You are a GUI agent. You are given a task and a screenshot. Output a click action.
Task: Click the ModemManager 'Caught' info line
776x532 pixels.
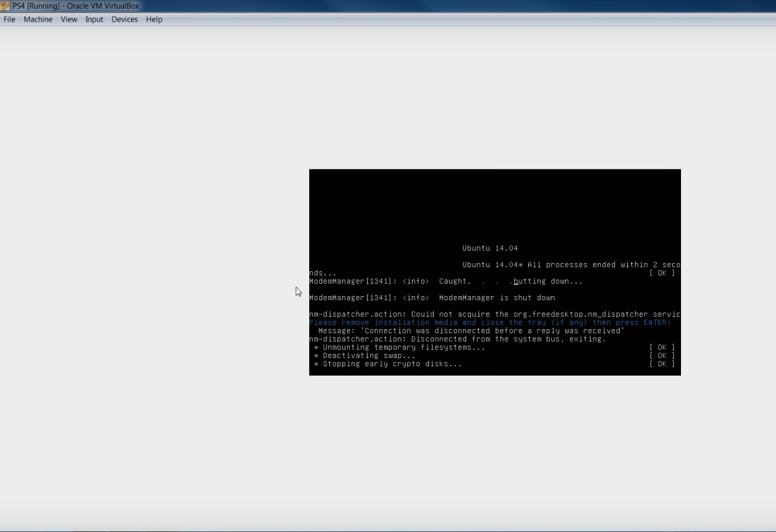pyautogui.click(x=446, y=281)
